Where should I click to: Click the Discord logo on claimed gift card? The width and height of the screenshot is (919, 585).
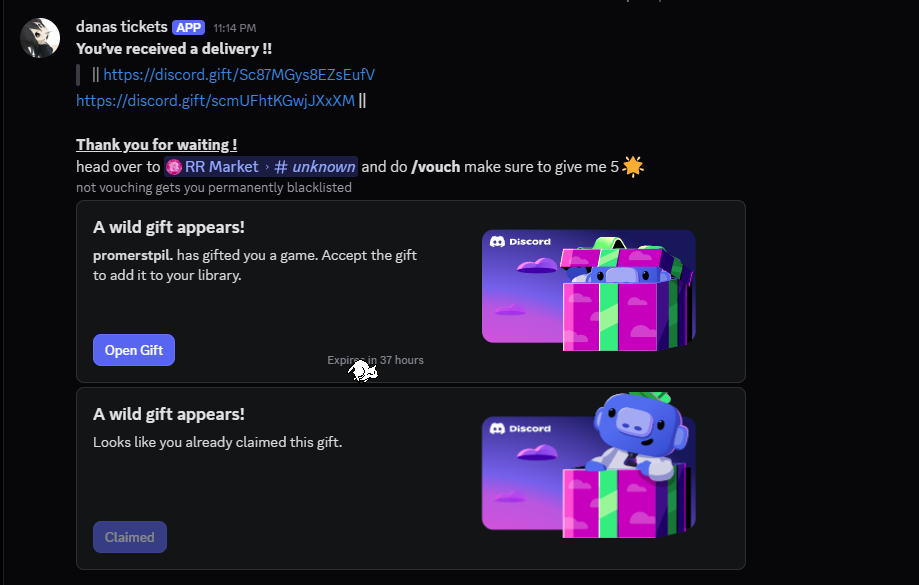(x=520, y=428)
